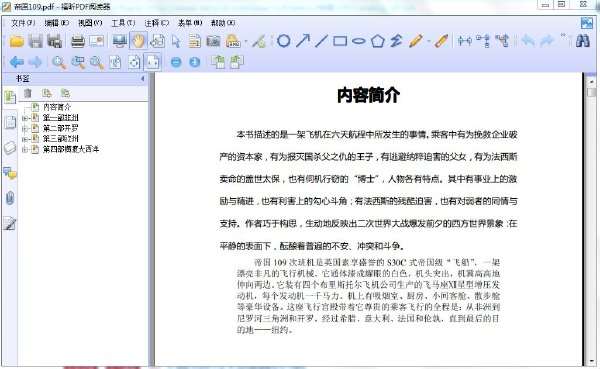Click the monitor full-screen view icon
Viewport: 600px width, 369px height.
pyautogui.click(x=120, y=41)
